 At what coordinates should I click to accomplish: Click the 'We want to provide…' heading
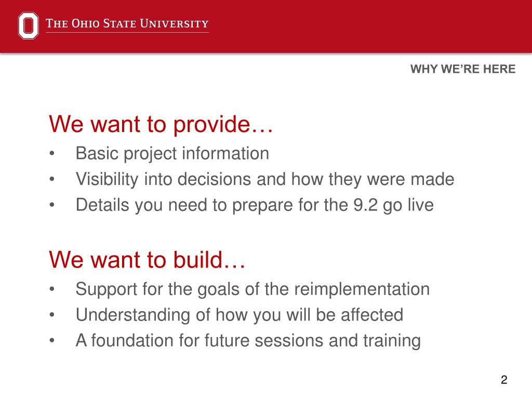point(161,125)
